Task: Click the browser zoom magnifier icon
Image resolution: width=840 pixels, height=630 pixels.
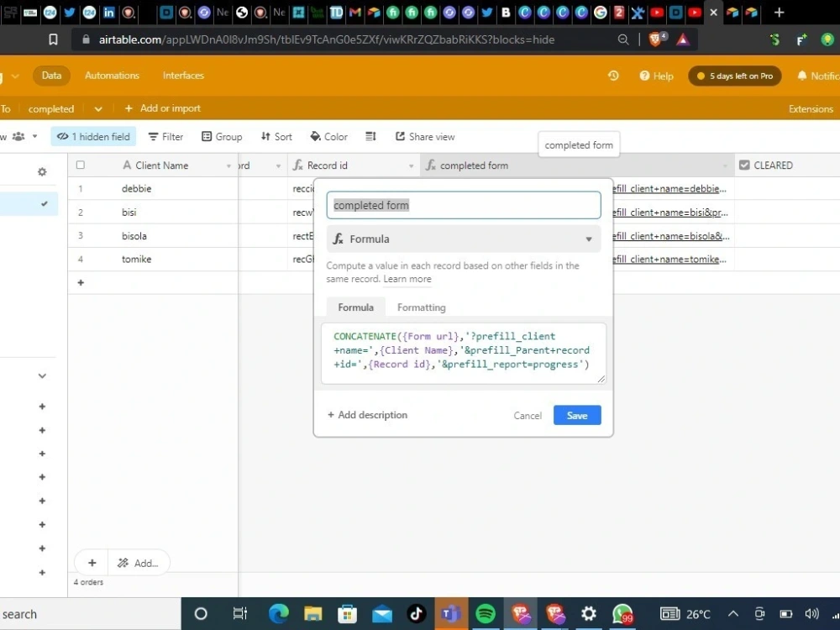Action: [623, 39]
